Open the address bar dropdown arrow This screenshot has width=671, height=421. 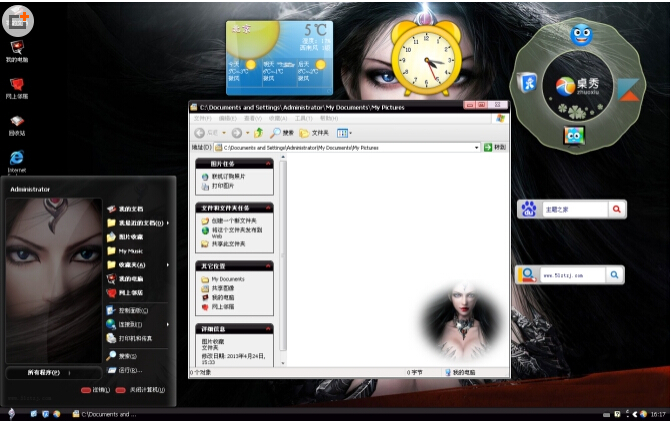[476, 148]
